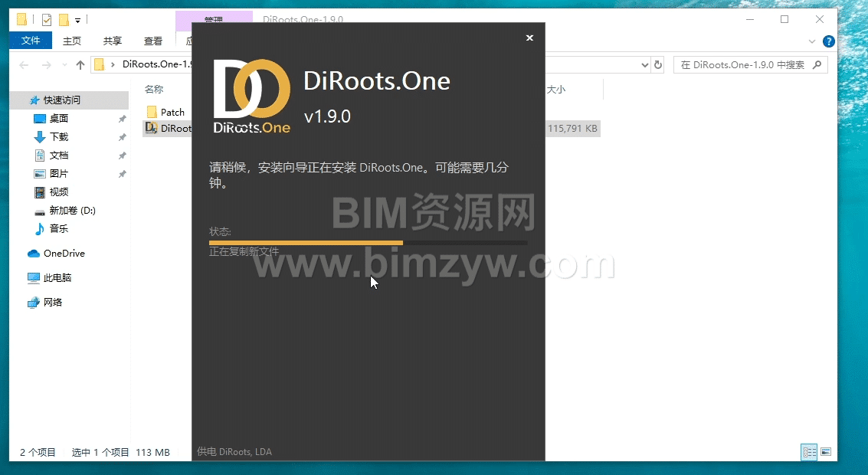Click the search magnifier icon

[x=817, y=65]
